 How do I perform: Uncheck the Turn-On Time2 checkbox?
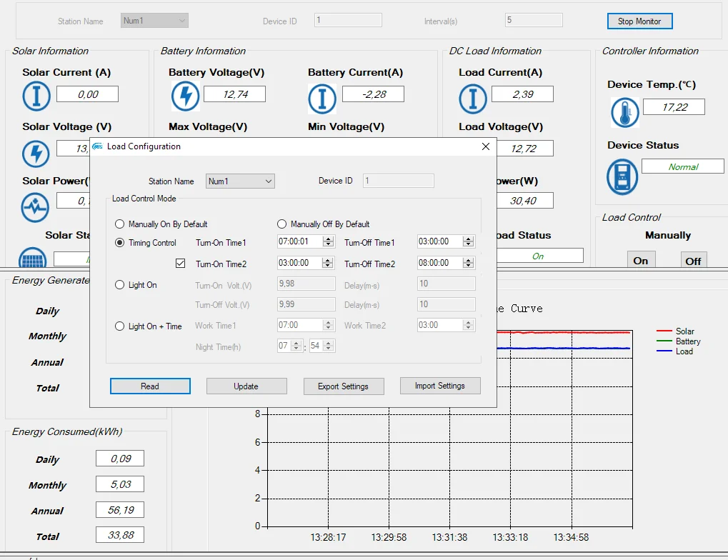point(180,264)
